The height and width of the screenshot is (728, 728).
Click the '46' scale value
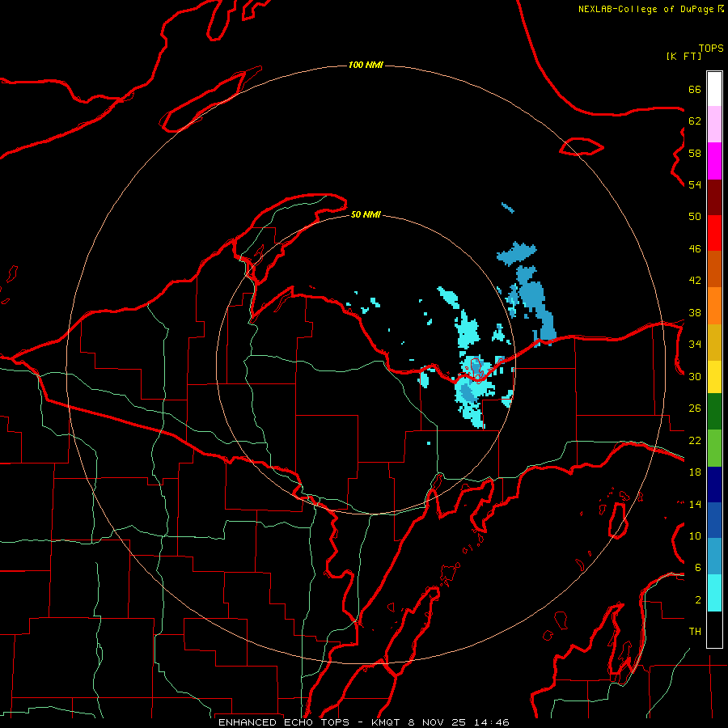click(x=695, y=249)
